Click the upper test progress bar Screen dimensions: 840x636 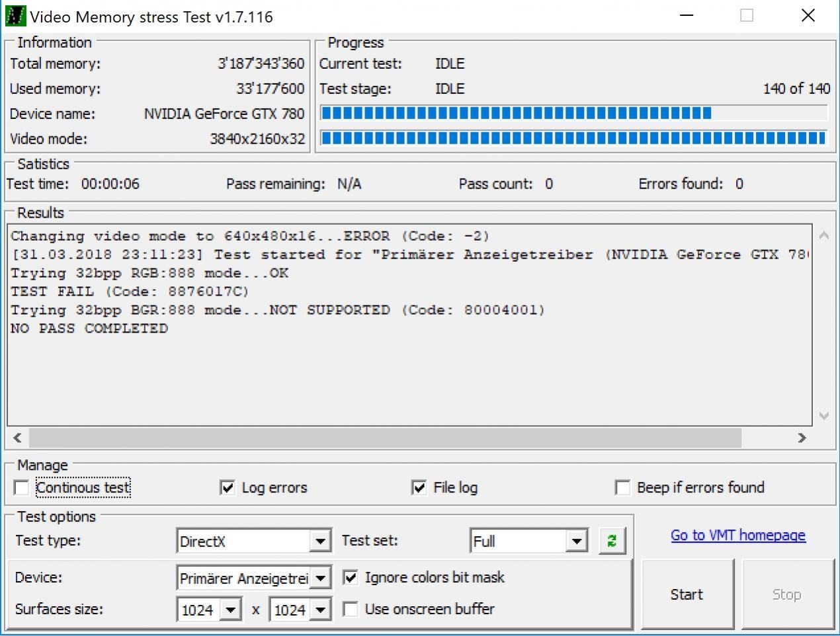tap(573, 113)
